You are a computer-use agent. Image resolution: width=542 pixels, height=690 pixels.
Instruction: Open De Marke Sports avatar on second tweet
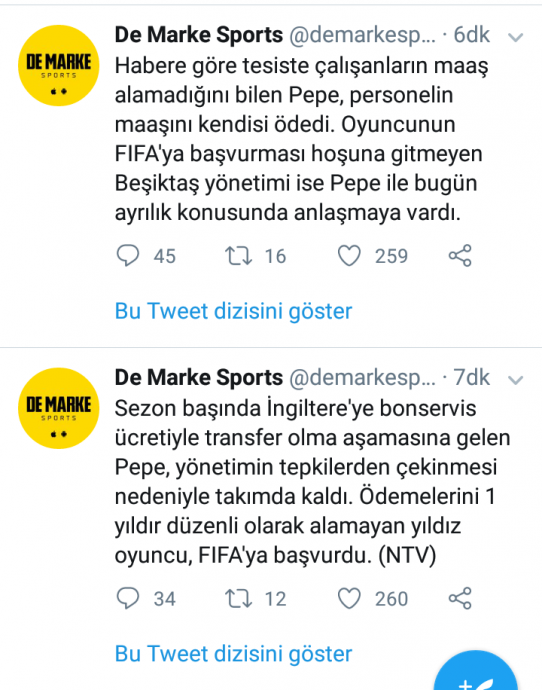coord(59,408)
